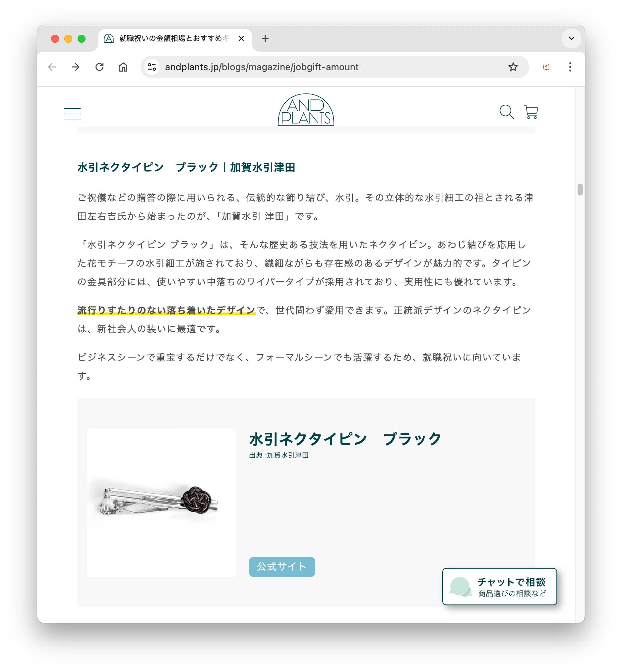
Task: Open a new tab with plus button
Action: pos(265,39)
